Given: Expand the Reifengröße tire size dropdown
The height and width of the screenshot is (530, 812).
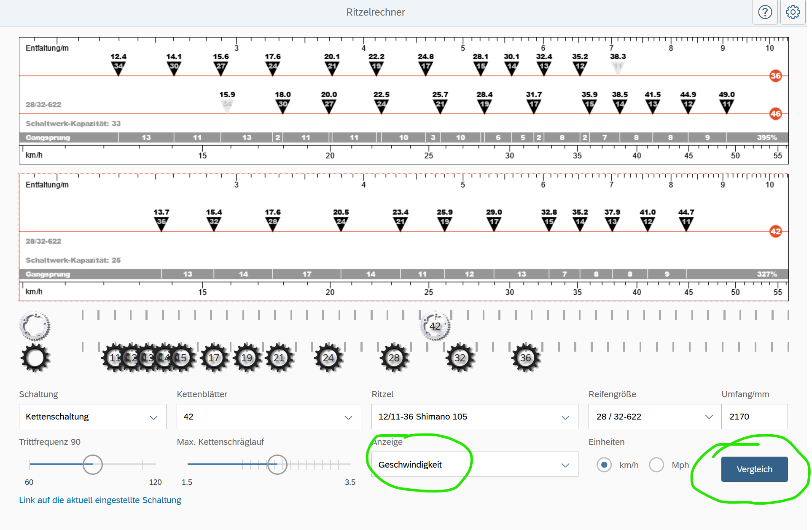Looking at the screenshot, I should tap(654, 417).
